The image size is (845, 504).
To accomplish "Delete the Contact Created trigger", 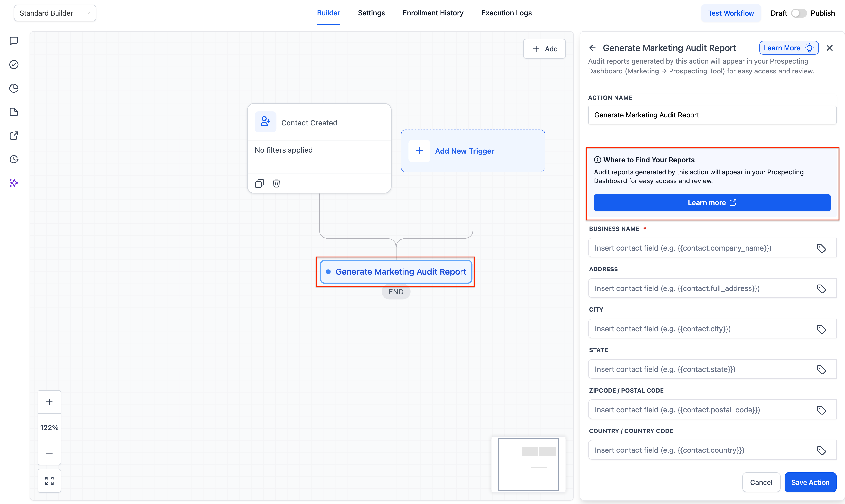I will (x=276, y=183).
